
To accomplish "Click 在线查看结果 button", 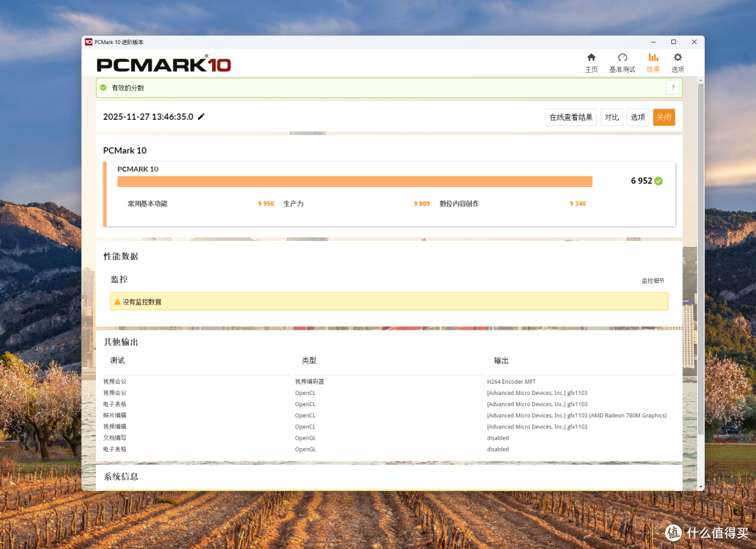I will [x=571, y=117].
